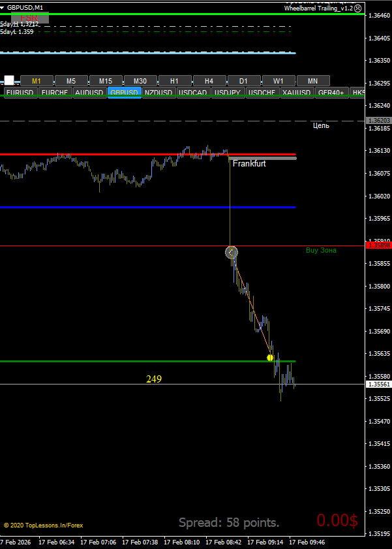Viewport: 392px width, 549px height.
Task: Click the Frankfurt session label
Action: (249, 163)
